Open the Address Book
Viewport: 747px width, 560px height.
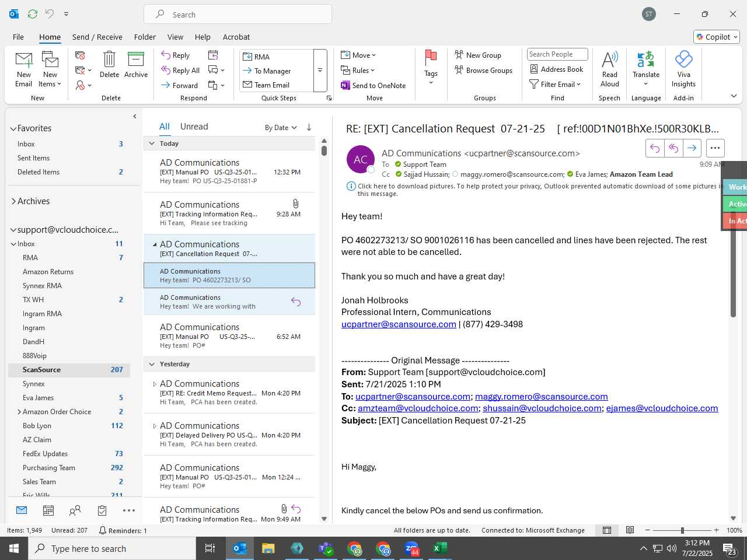(556, 69)
